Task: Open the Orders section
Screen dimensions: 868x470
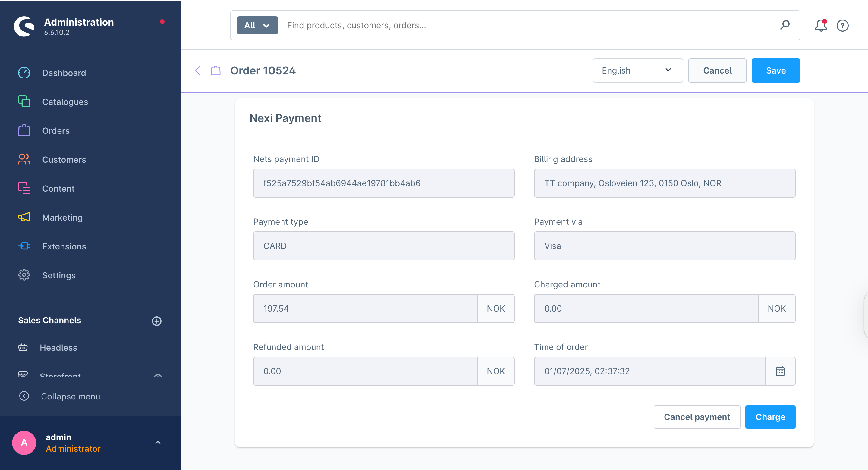Action: click(56, 130)
